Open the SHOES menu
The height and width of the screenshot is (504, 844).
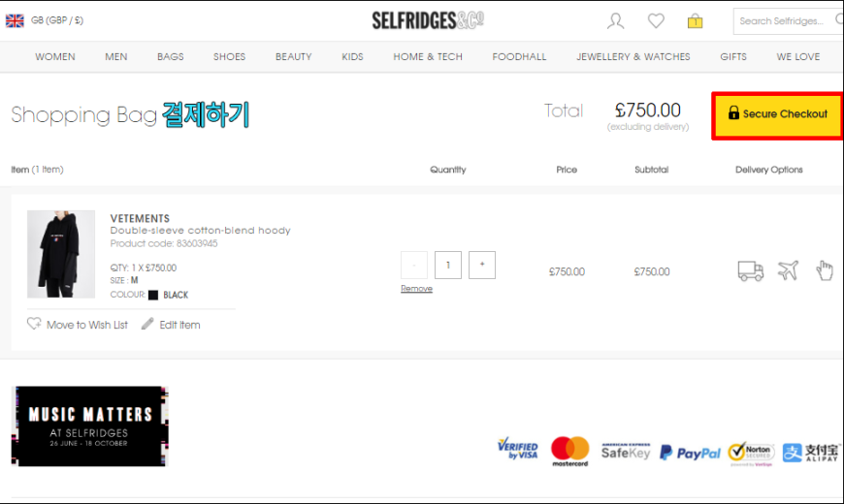coord(229,56)
